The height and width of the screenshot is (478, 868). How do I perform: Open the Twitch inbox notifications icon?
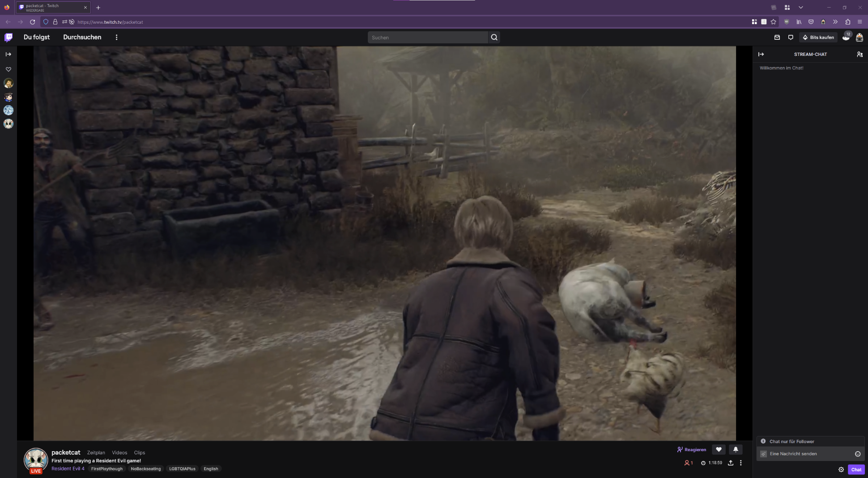[x=777, y=38]
